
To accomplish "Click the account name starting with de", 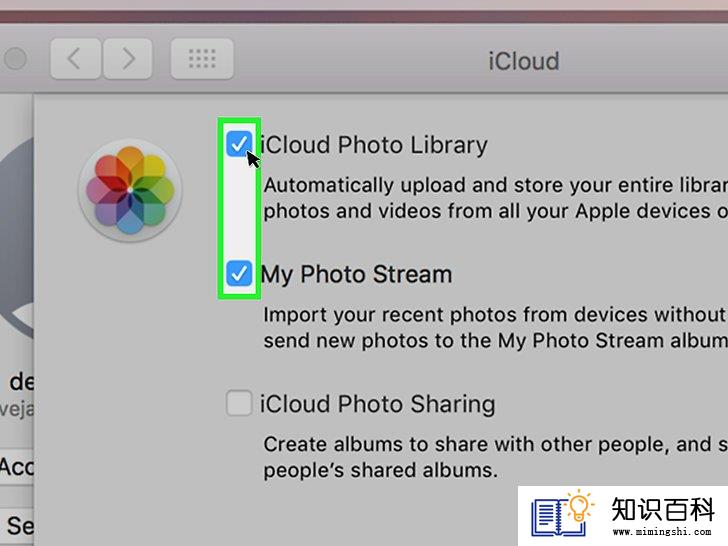I will 21,382.
